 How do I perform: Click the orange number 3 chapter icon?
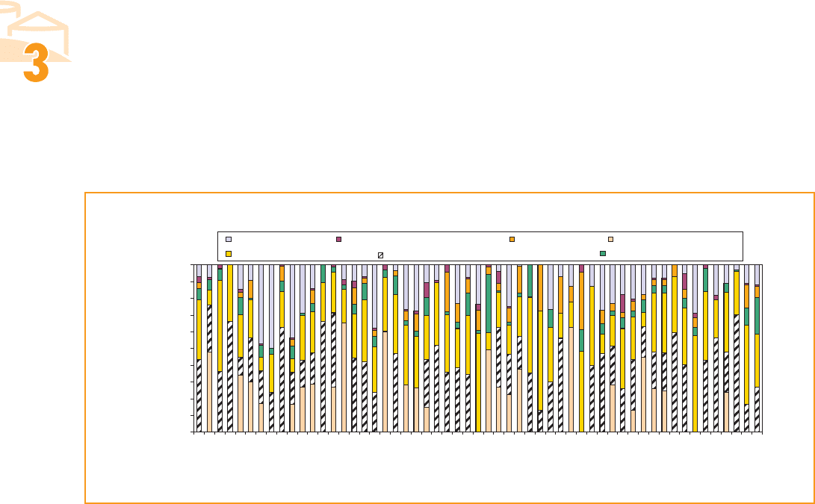(36, 63)
